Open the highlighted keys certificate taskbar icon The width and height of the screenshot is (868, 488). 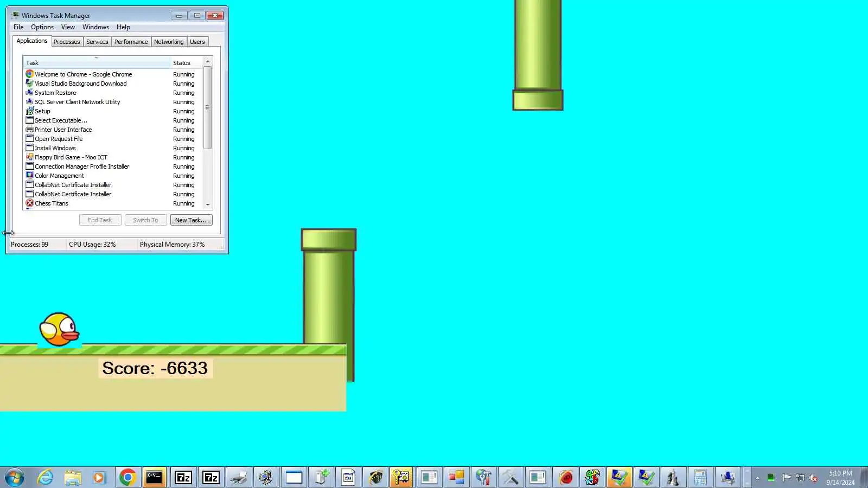click(x=401, y=477)
